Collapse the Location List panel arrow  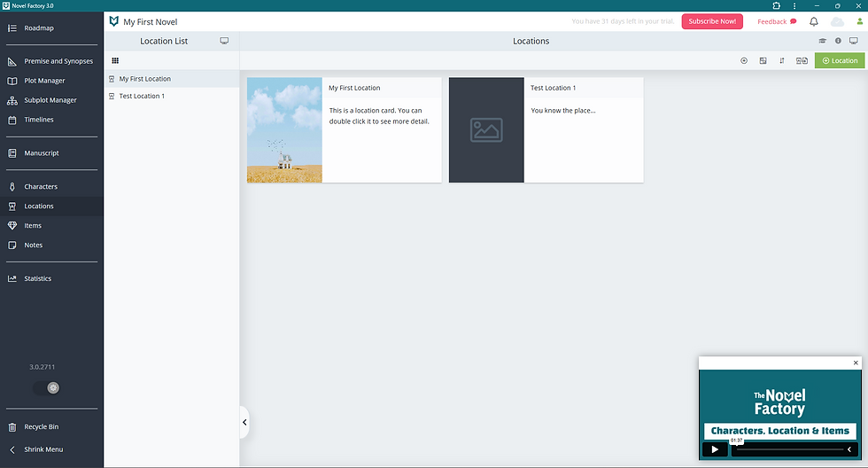point(244,422)
